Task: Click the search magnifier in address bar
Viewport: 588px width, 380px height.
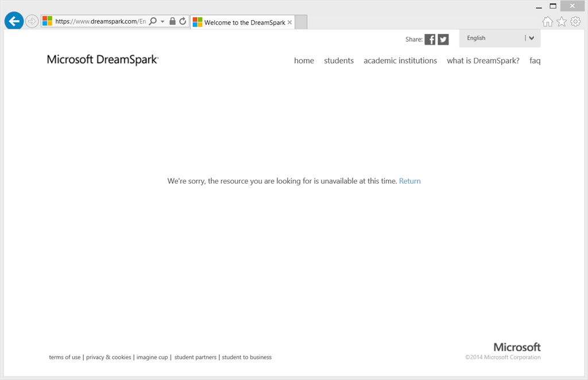Action: [153, 21]
